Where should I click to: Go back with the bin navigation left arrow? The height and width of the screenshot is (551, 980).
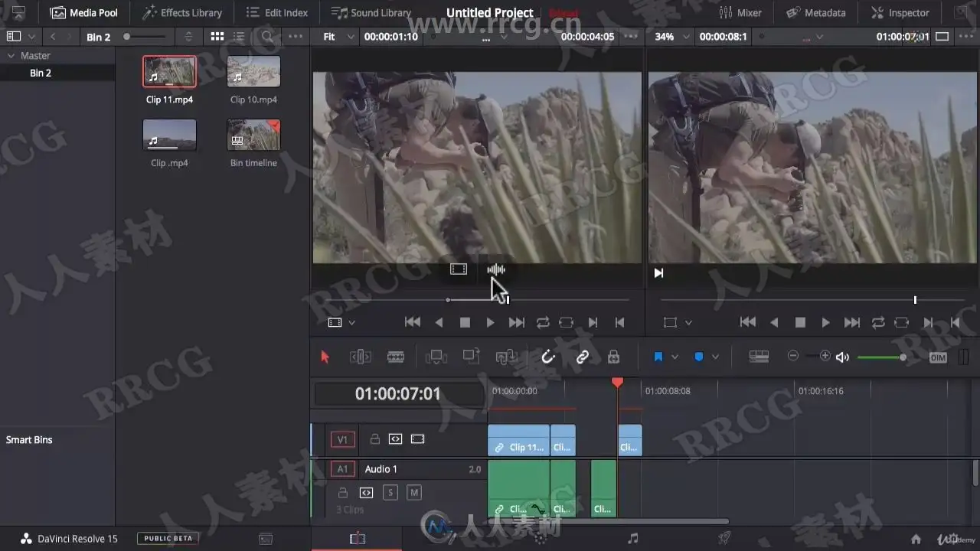click(x=53, y=37)
